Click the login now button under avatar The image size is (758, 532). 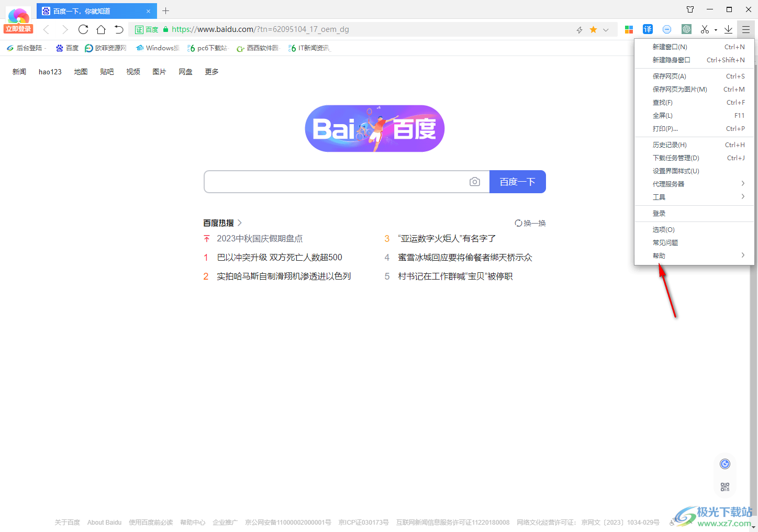[18, 29]
